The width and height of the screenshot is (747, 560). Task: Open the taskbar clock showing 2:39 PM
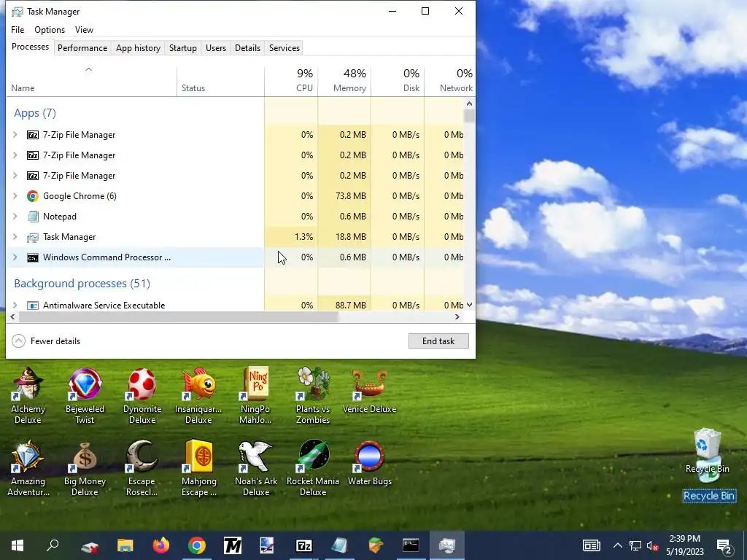point(684,545)
